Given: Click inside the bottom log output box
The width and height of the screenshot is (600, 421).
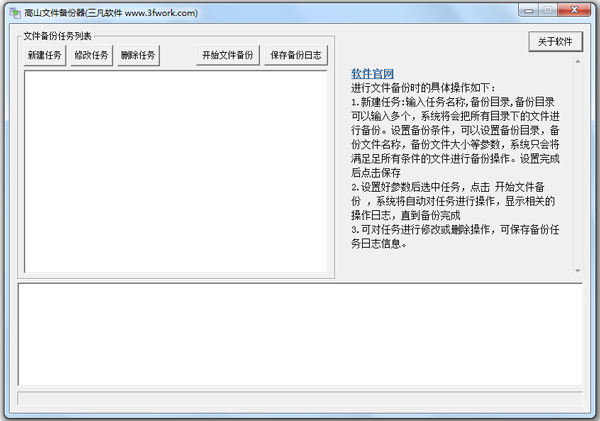Looking at the screenshot, I should tap(300, 335).
